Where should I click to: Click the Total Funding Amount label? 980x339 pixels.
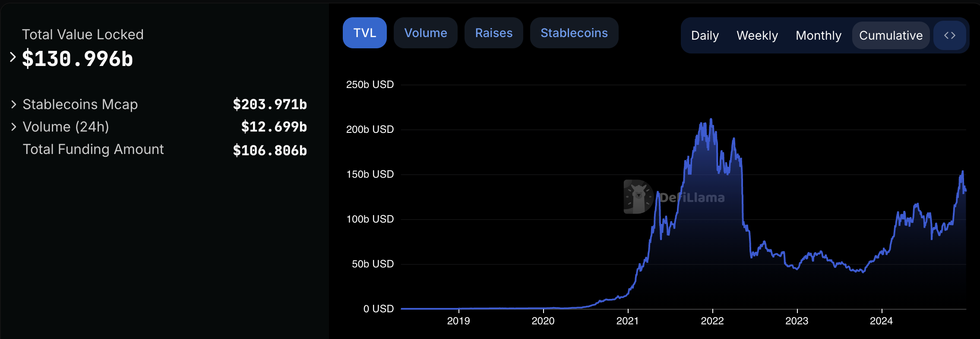pos(93,149)
